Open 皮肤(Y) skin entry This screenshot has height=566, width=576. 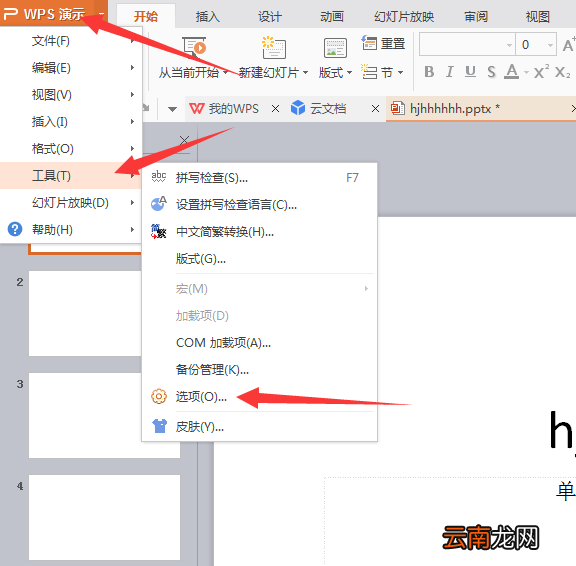pyautogui.click(x=259, y=426)
